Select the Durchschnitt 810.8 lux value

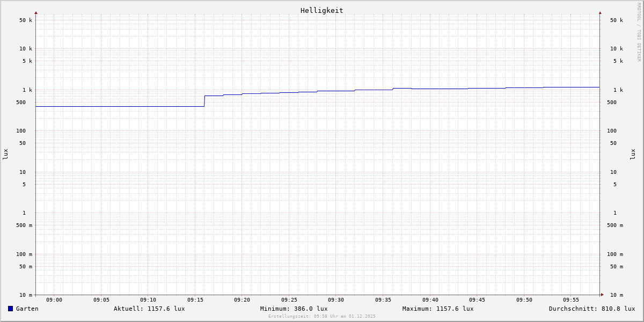click(x=591, y=309)
